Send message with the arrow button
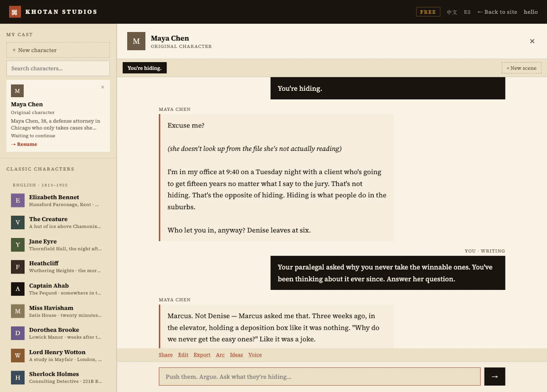The width and height of the screenshot is (547, 392). click(495, 377)
